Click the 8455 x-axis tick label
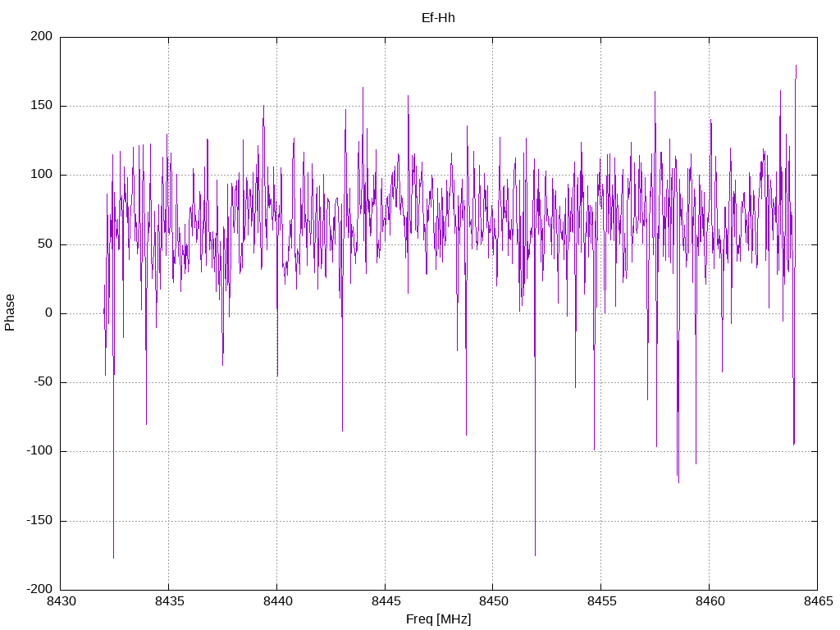This screenshot has width=840, height=630. (601, 601)
